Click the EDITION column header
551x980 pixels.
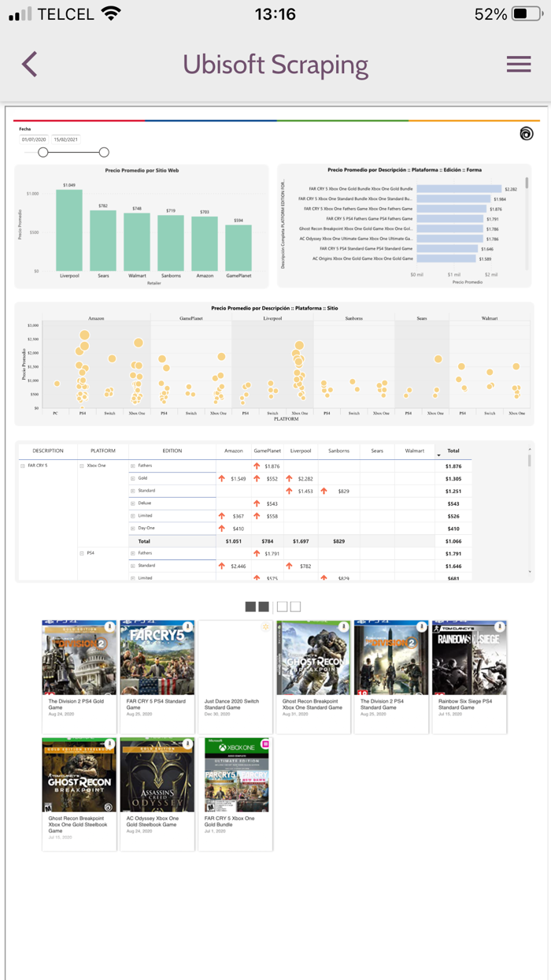(172, 451)
